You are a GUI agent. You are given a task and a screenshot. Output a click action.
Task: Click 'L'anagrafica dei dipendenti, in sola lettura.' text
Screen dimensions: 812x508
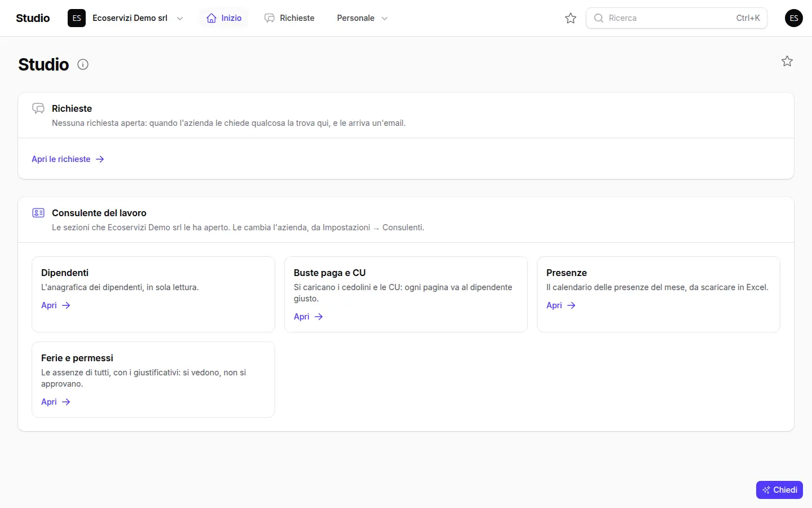click(120, 287)
